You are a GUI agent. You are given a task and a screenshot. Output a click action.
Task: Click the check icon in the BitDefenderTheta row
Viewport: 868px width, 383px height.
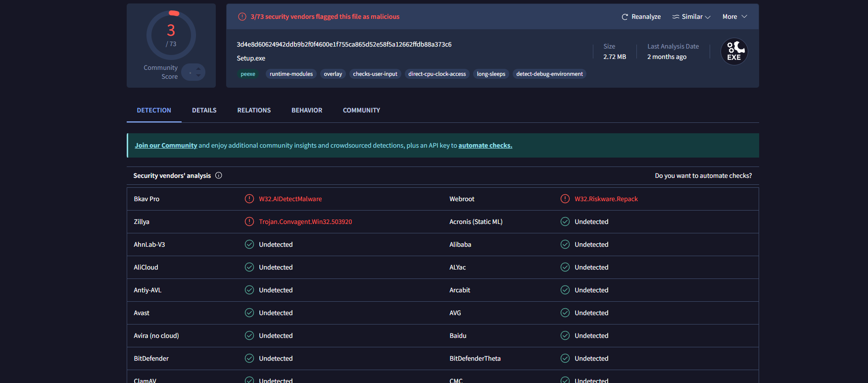tap(565, 358)
